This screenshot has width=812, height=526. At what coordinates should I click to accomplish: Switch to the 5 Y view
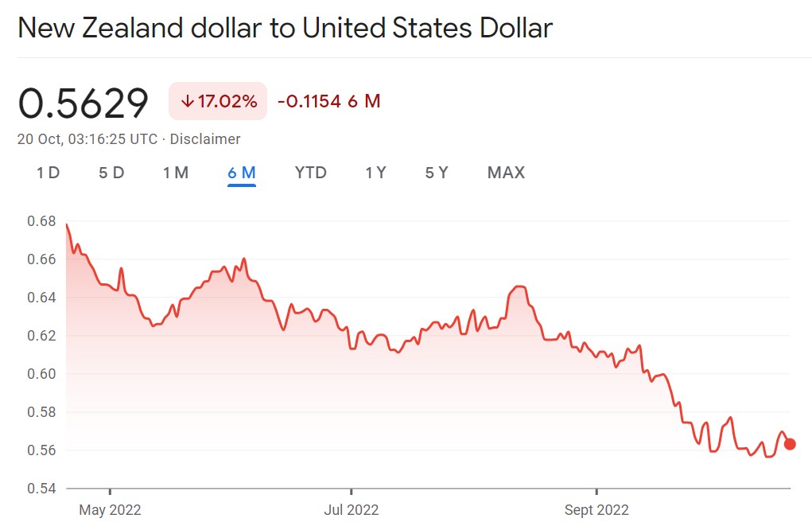437,173
